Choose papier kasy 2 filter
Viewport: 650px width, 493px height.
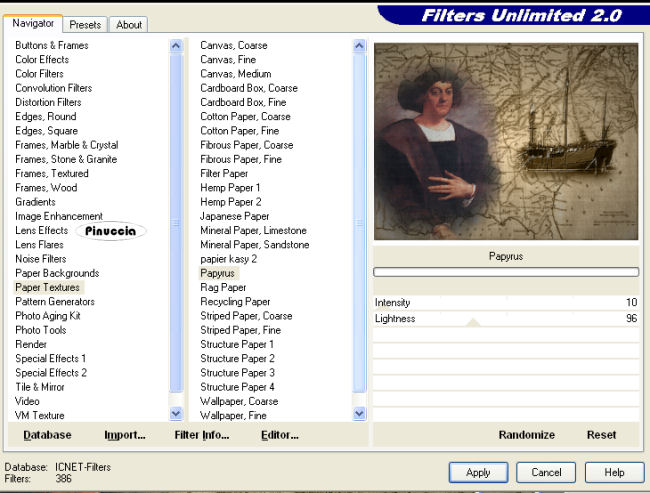228,259
